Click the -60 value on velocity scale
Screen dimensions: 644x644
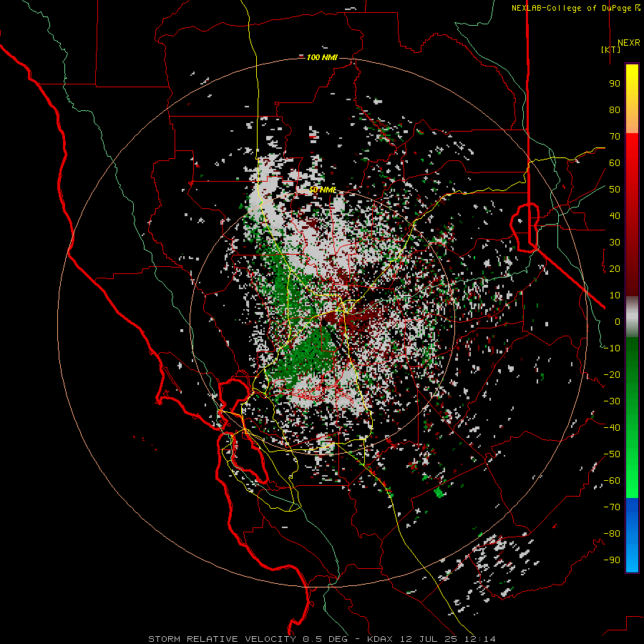[612, 481]
